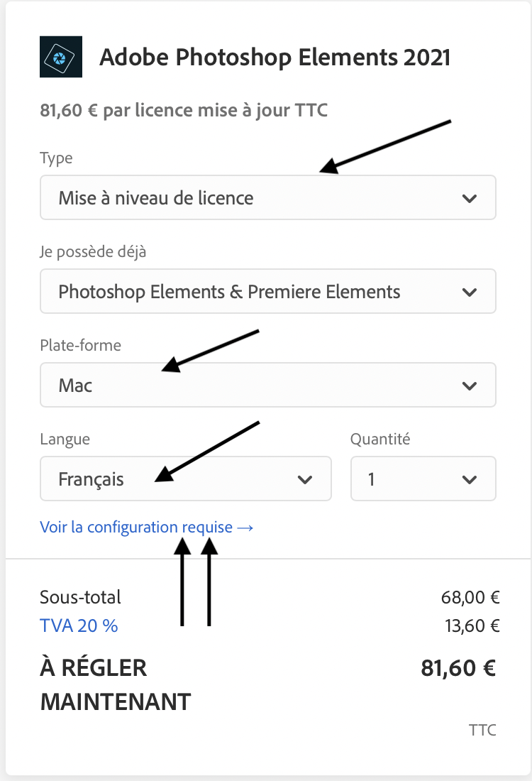Click the TVA 20 % link
532x781 pixels.
(79, 626)
